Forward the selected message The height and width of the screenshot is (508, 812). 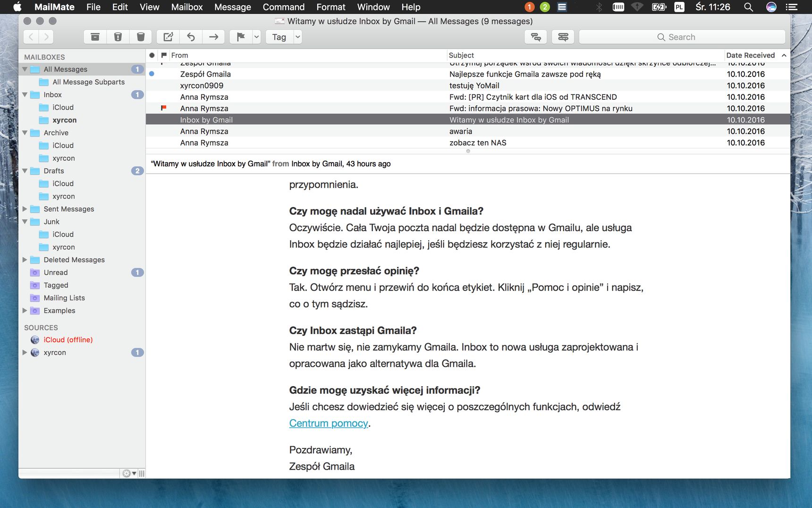coord(213,37)
